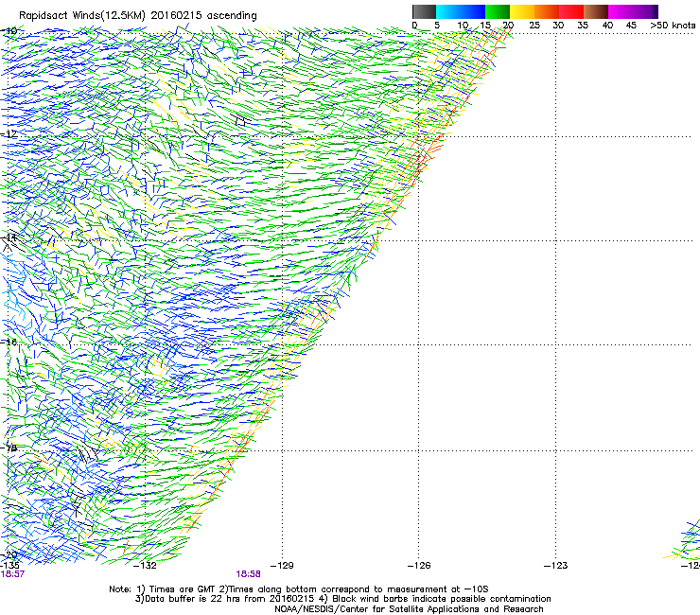Click the magenta 40-45 knots legend swatch
700x615 pixels.
tap(621, 11)
